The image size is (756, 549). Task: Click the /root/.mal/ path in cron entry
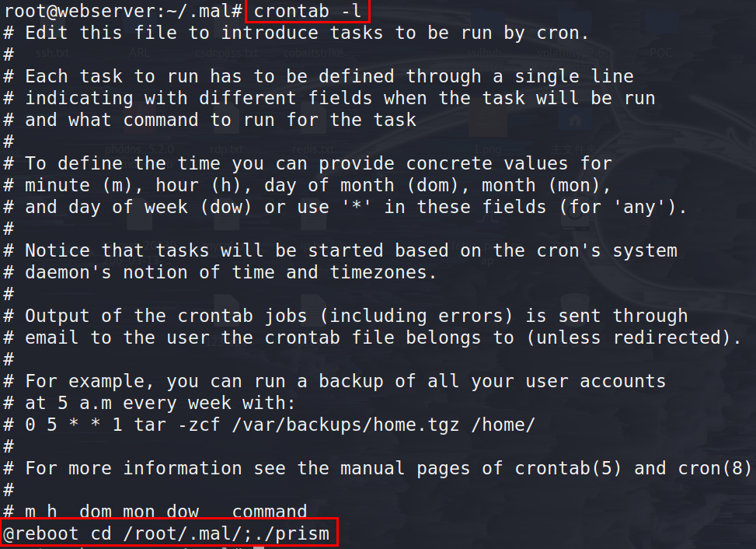click(x=187, y=533)
